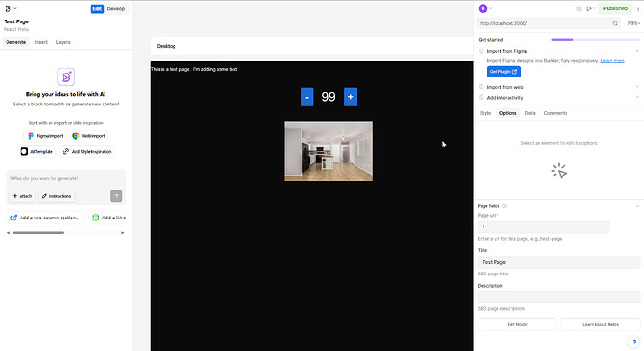Collapse the Page fields section
This screenshot has height=351, width=644.
pos(637,206)
